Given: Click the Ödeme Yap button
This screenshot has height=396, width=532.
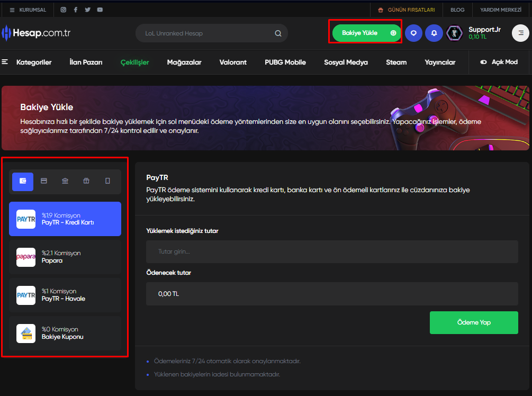Looking at the screenshot, I should (x=474, y=322).
